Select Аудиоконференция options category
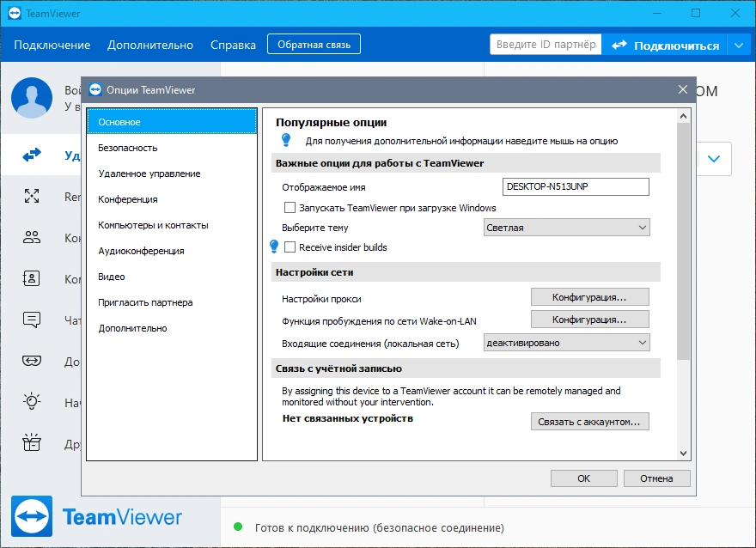 172,251
